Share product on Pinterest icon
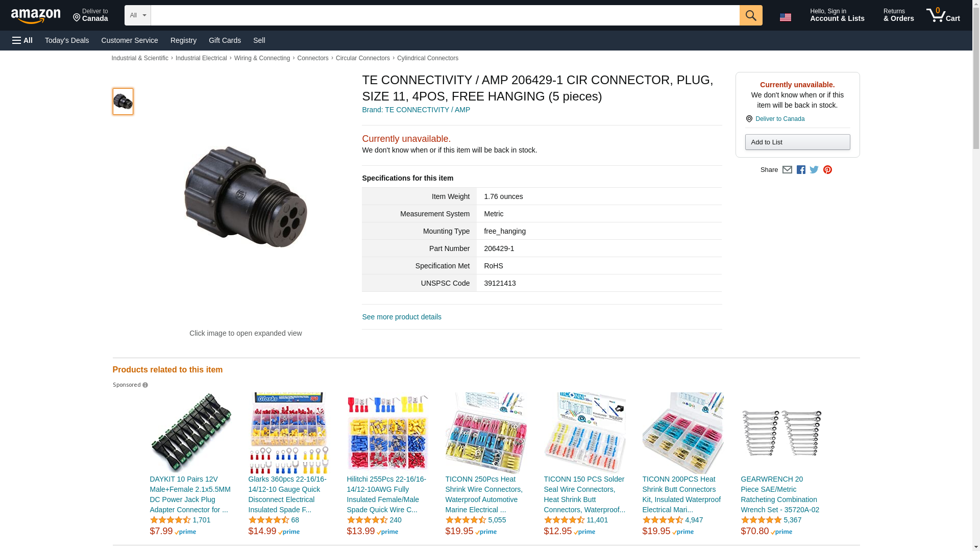 827,170
